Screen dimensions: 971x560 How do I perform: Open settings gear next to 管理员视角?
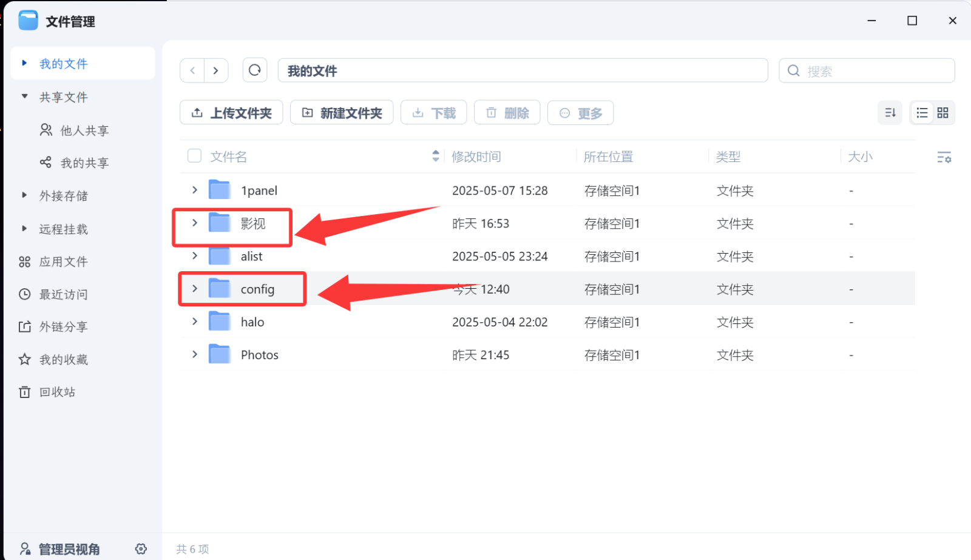pos(140,548)
